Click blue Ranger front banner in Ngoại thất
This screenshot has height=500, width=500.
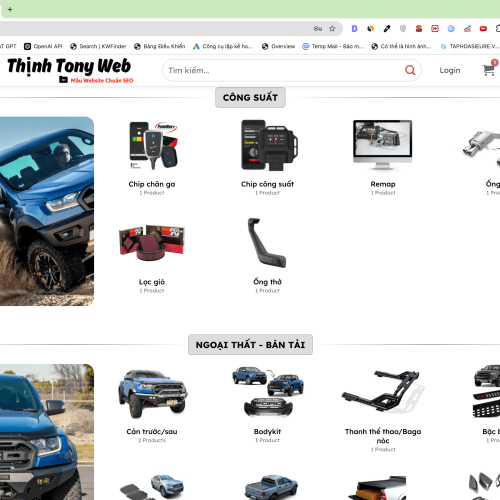[x=47, y=432]
